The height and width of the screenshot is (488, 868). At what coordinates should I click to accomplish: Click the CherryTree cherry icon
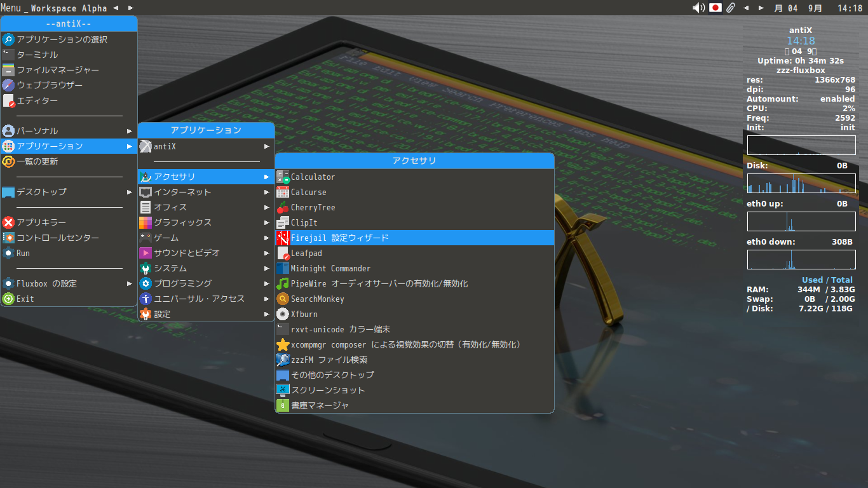[x=283, y=207]
